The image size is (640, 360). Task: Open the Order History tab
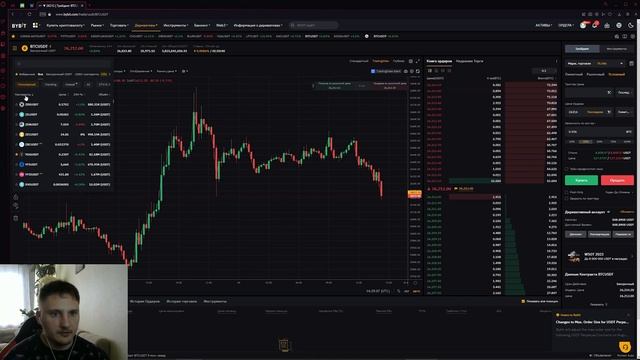pyautogui.click(x=145, y=301)
